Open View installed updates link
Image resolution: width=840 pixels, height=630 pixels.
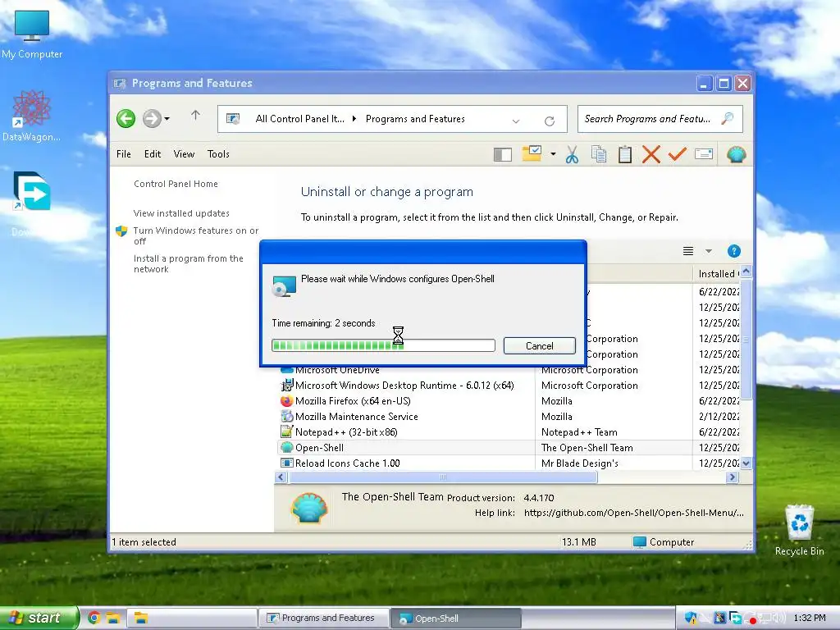click(x=181, y=213)
